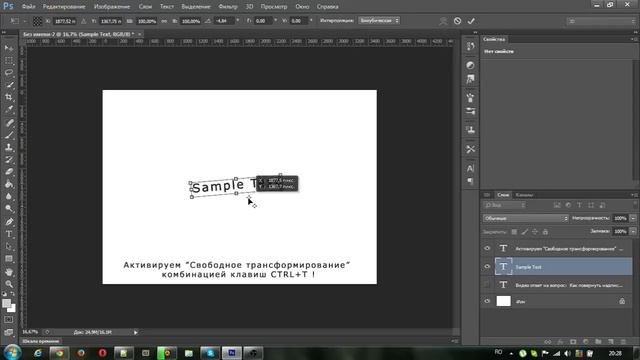The image size is (640, 360).
Task: Open the fx layer style icon
Action: click(560, 342)
